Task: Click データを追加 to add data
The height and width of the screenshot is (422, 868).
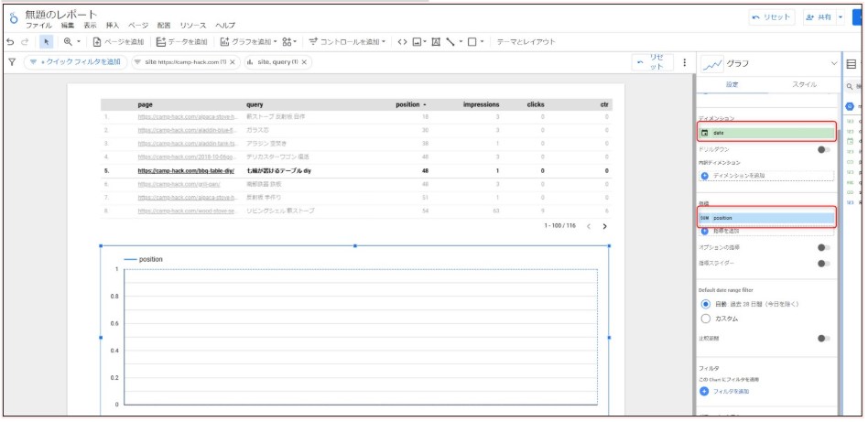Action: 181,41
